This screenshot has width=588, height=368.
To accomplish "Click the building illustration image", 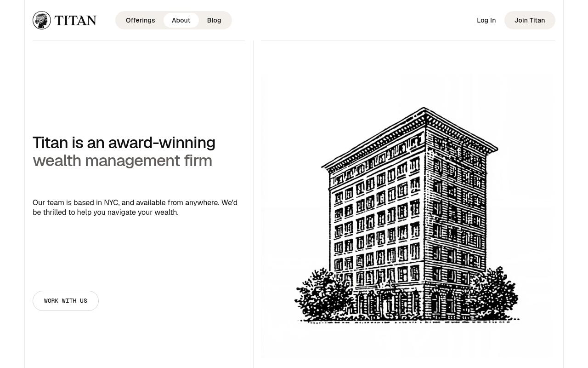I will point(408,216).
